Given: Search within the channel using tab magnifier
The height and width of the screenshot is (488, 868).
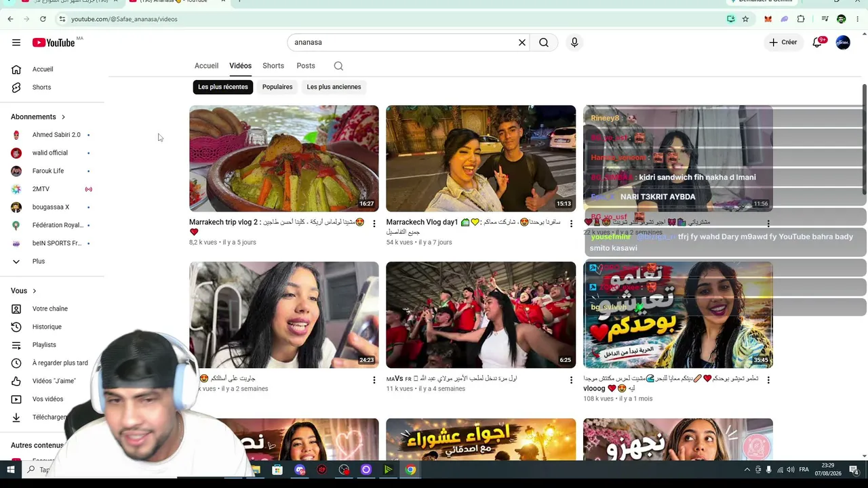Looking at the screenshot, I should click(338, 66).
